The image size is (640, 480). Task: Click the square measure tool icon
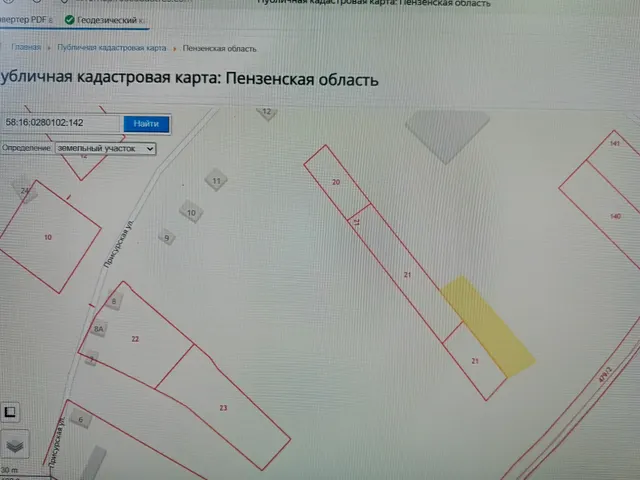point(10,412)
